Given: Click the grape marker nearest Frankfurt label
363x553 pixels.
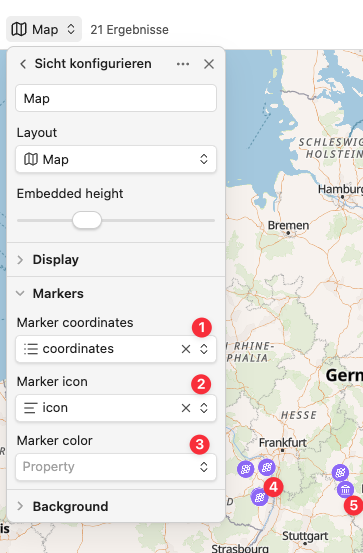Looking at the screenshot, I should tap(267, 468).
